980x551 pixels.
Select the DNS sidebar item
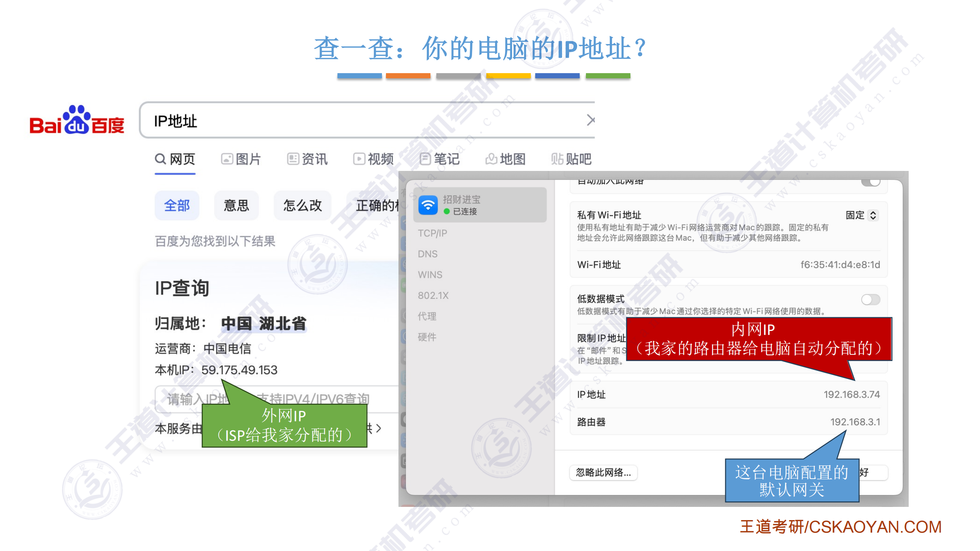pos(428,254)
